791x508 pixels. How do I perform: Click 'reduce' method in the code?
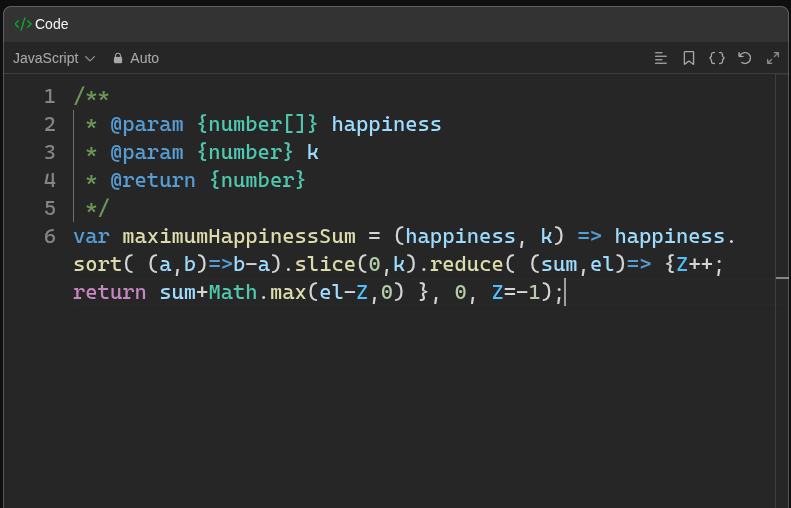467,264
